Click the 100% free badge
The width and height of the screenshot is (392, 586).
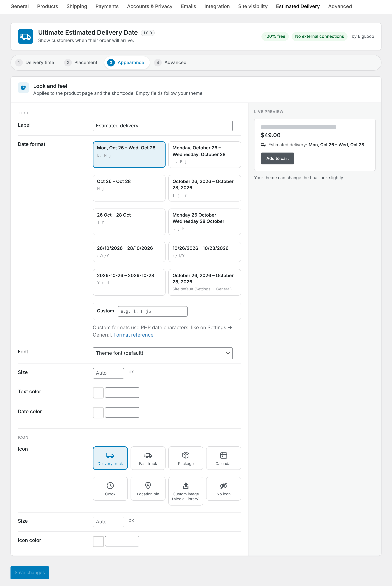275,37
